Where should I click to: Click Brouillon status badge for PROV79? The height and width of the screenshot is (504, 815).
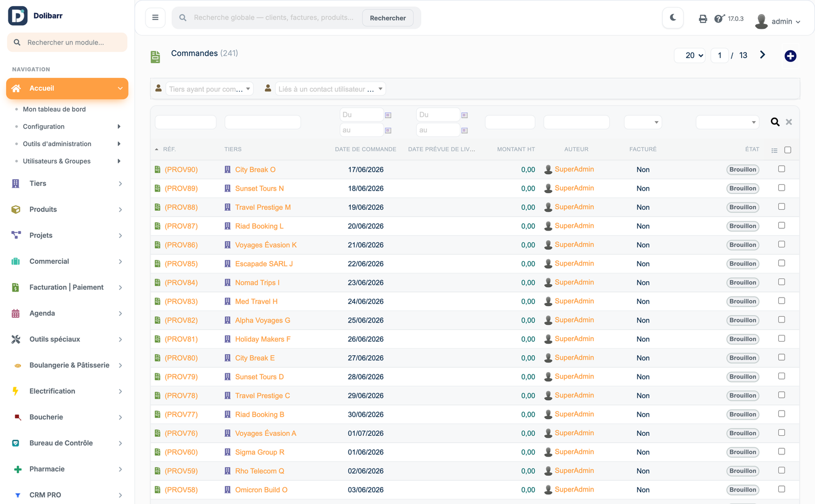click(x=743, y=377)
